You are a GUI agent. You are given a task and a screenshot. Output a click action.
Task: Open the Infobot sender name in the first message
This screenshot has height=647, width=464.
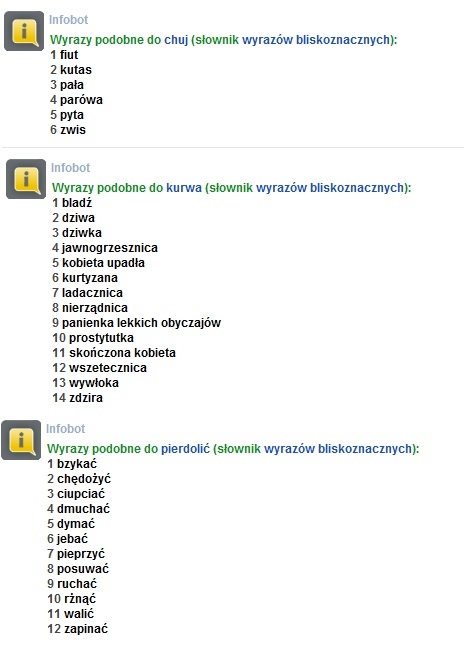pos(68,20)
